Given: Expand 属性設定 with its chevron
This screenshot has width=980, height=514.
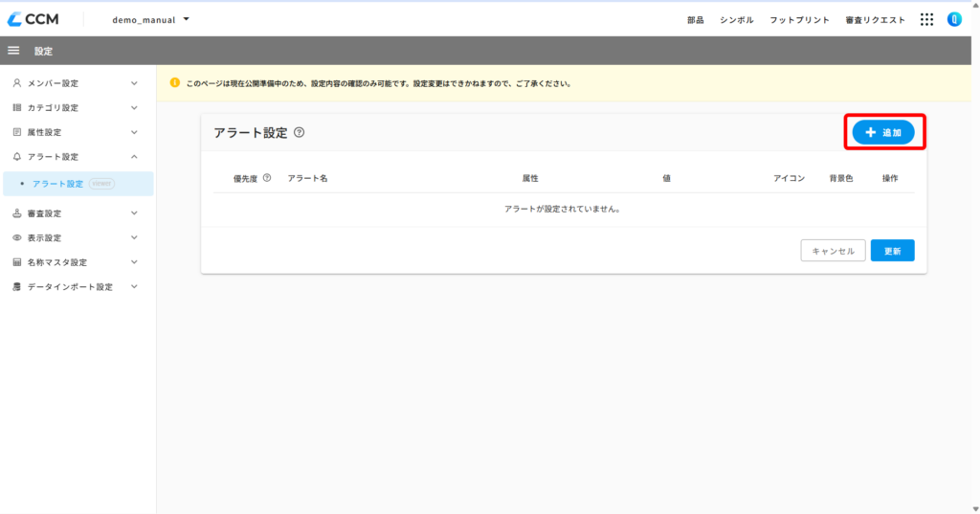Looking at the screenshot, I should coord(134,132).
